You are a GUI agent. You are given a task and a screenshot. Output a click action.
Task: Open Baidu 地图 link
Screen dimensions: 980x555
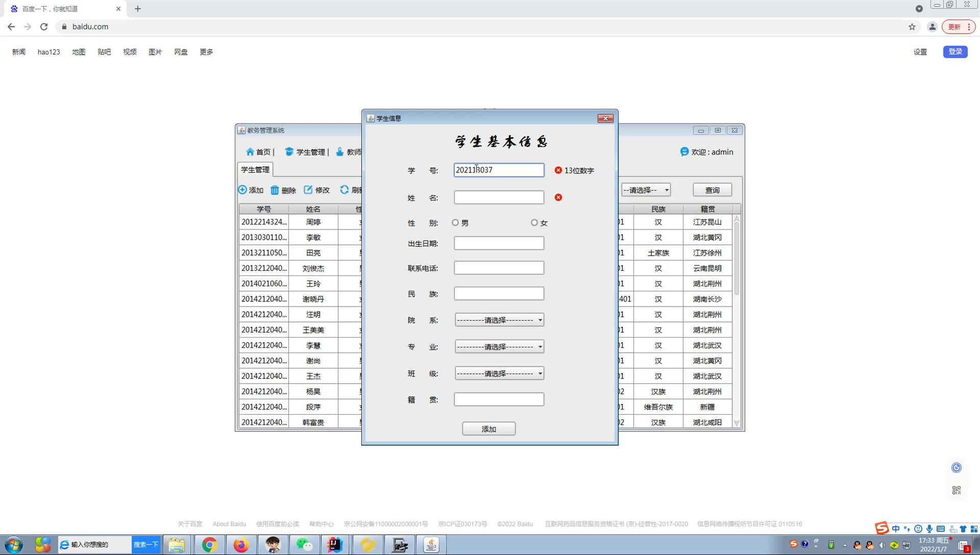[x=79, y=52]
